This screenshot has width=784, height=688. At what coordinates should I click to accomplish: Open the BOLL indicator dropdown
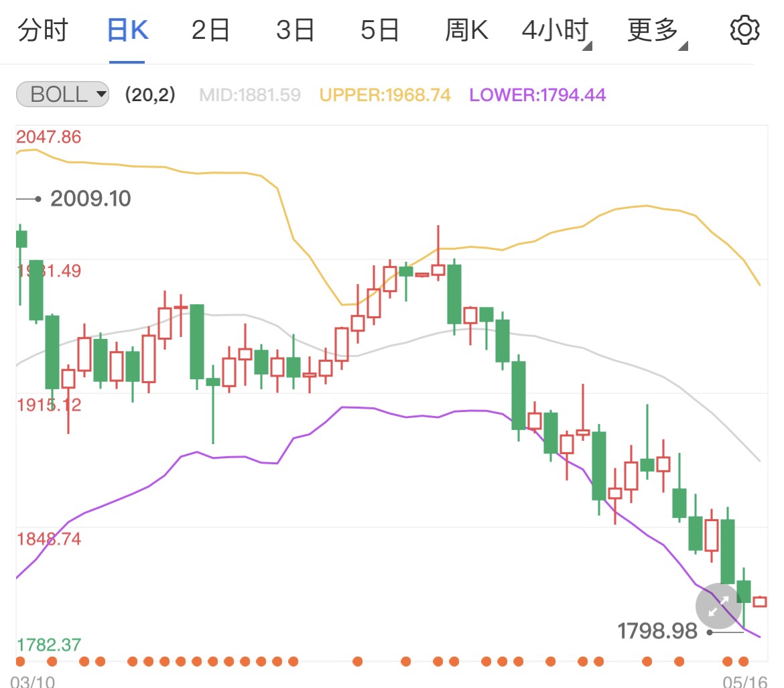tap(62, 94)
